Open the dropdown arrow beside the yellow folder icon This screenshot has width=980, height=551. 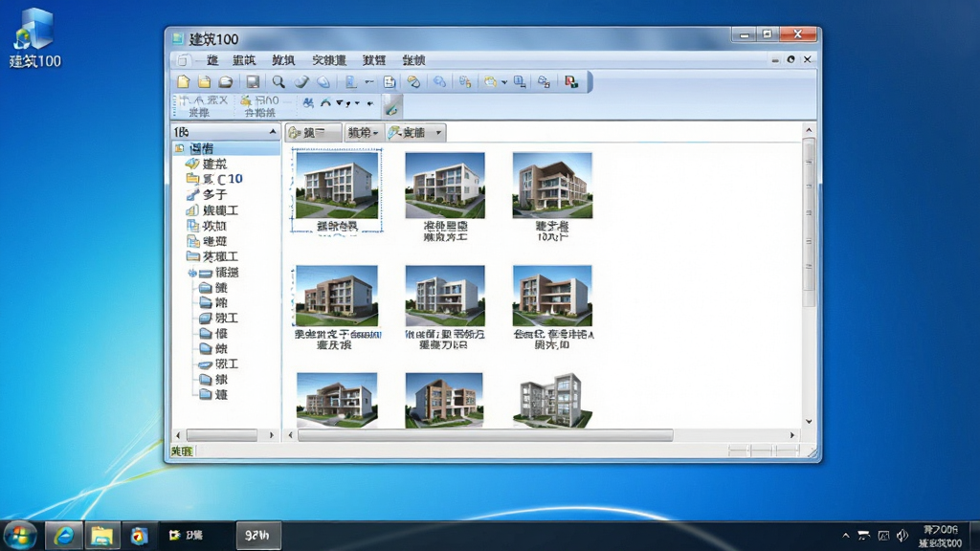point(504,82)
